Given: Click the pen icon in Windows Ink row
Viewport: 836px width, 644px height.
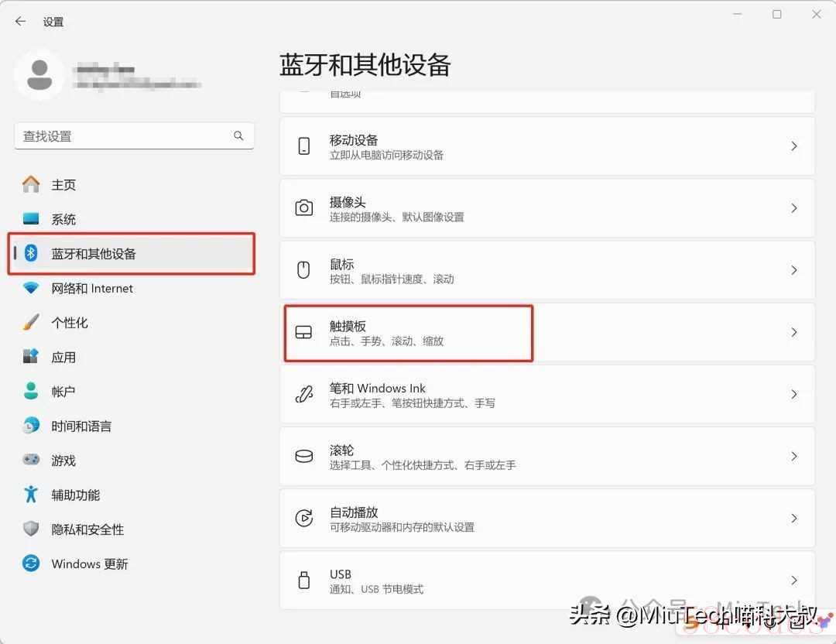Looking at the screenshot, I should click(x=304, y=395).
